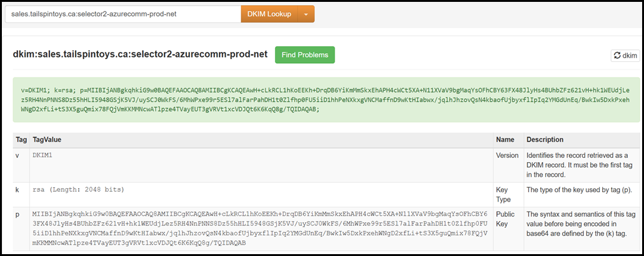Click the Name column header
The image size is (644, 256).
pyautogui.click(x=505, y=140)
